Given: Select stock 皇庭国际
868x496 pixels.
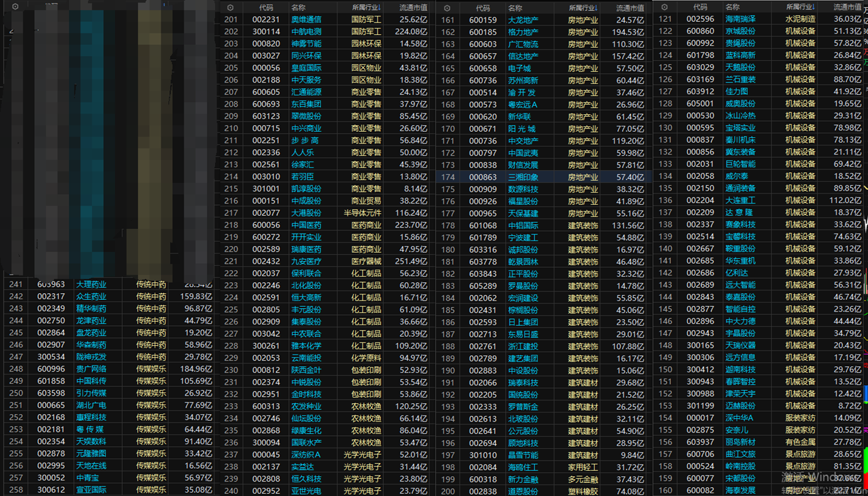Looking at the screenshot, I should (306, 68).
